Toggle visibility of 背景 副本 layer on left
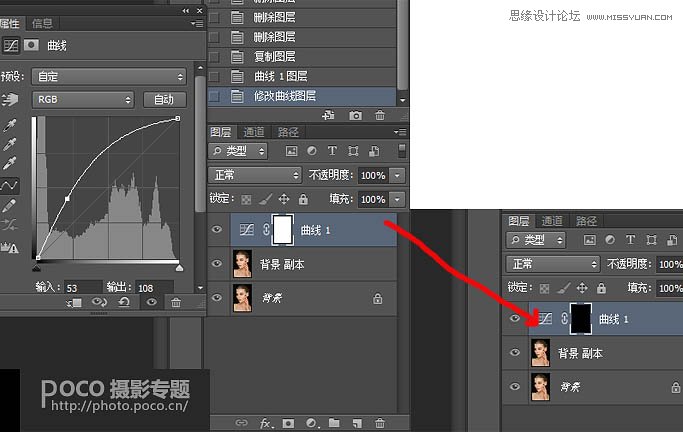The image size is (683, 432). pos(217,263)
